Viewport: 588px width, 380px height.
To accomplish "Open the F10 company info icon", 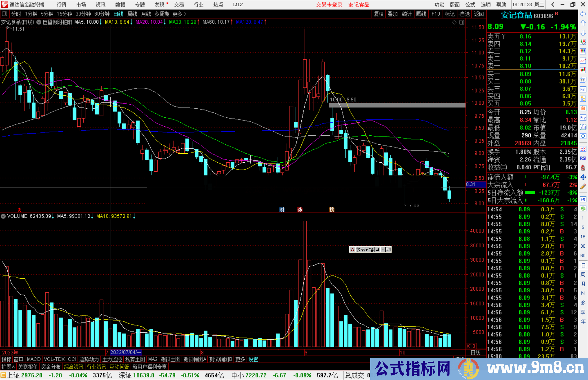I will click(x=583, y=89).
